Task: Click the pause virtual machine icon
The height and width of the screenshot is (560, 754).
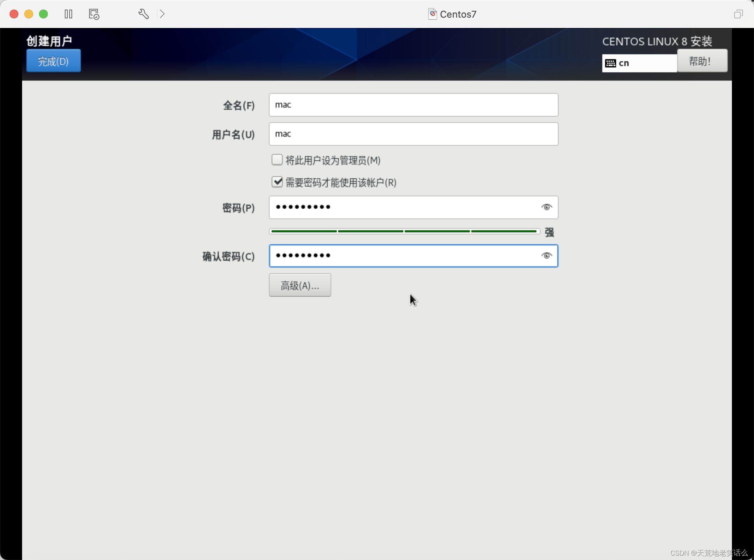Action: (x=68, y=14)
